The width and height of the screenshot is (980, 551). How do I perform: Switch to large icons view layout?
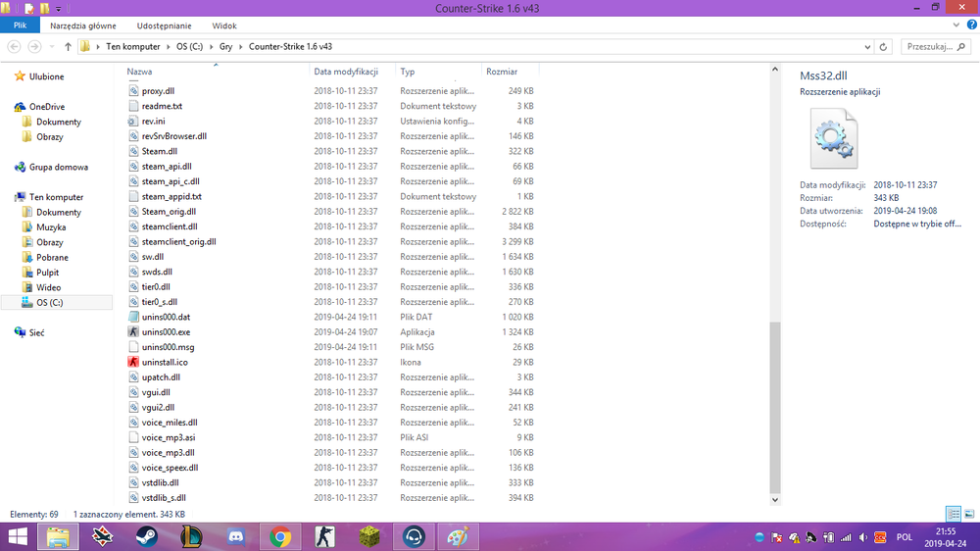click(x=969, y=514)
